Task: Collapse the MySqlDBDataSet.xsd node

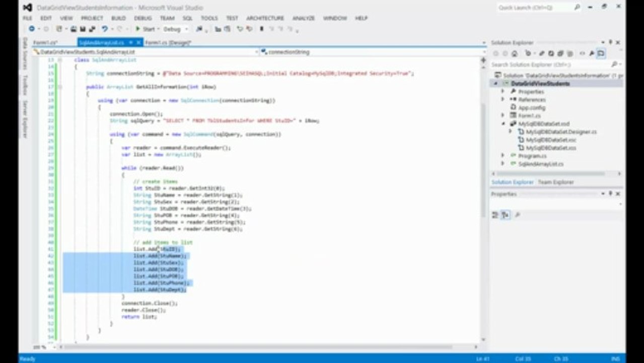Action: (503, 124)
